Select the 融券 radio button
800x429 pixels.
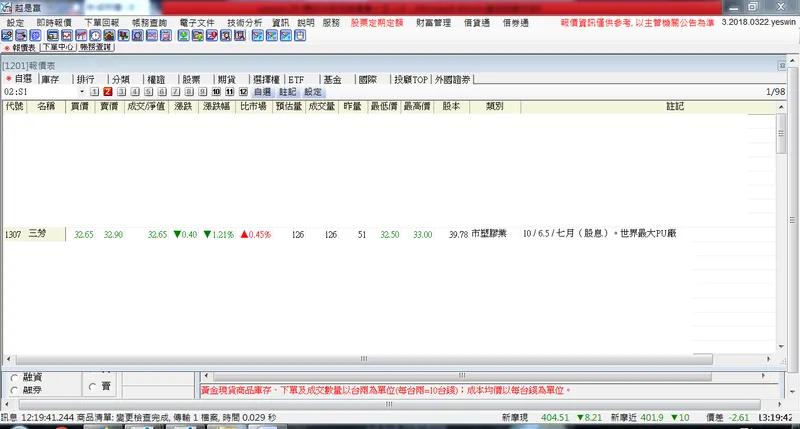[14, 390]
